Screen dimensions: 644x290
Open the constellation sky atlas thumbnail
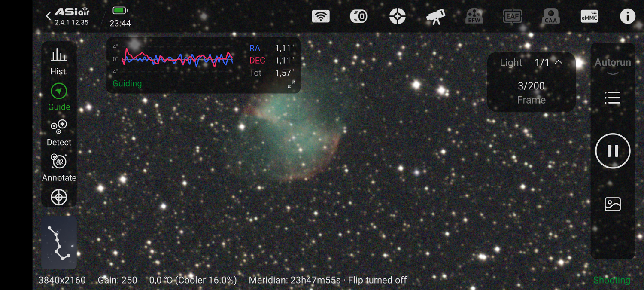[59, 243]
